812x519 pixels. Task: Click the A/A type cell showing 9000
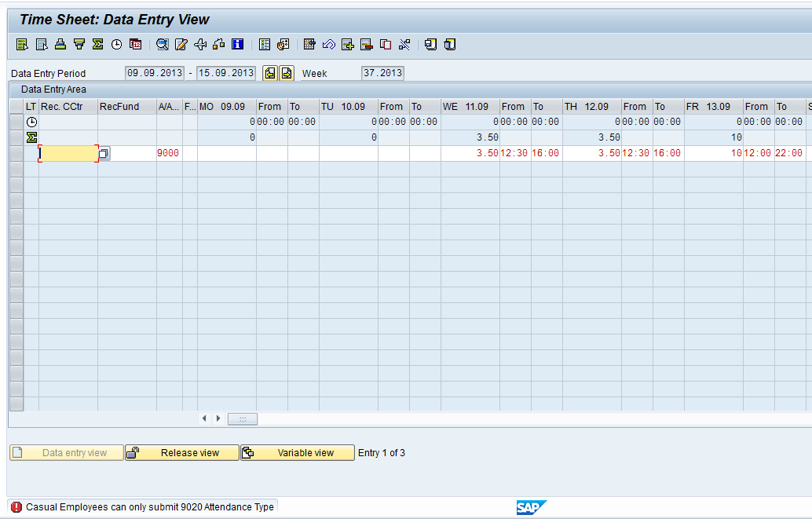point(170,153)
